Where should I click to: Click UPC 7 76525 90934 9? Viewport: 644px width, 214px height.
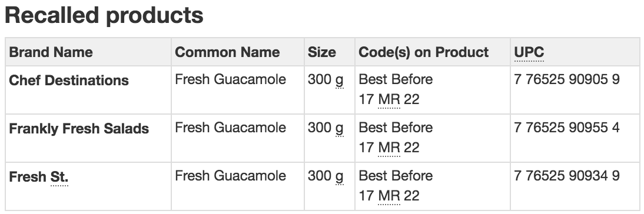[x=566, y=176]
